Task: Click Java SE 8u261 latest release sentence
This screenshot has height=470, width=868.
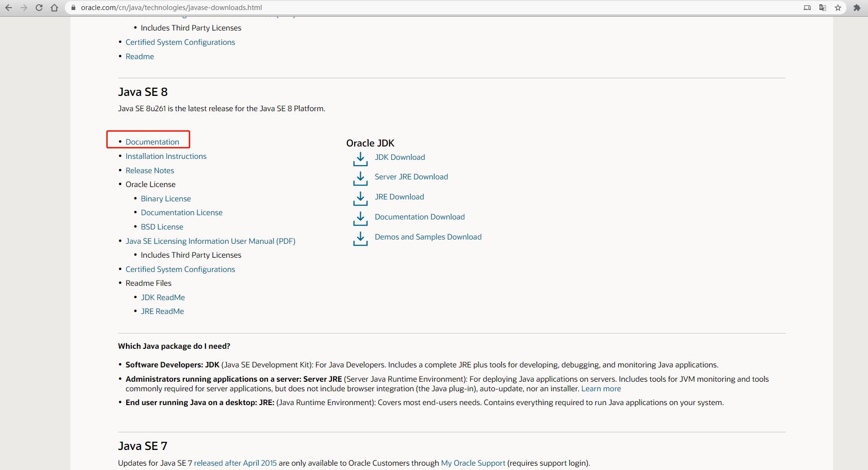Action: pyautogui.click(x=222, y=108)
